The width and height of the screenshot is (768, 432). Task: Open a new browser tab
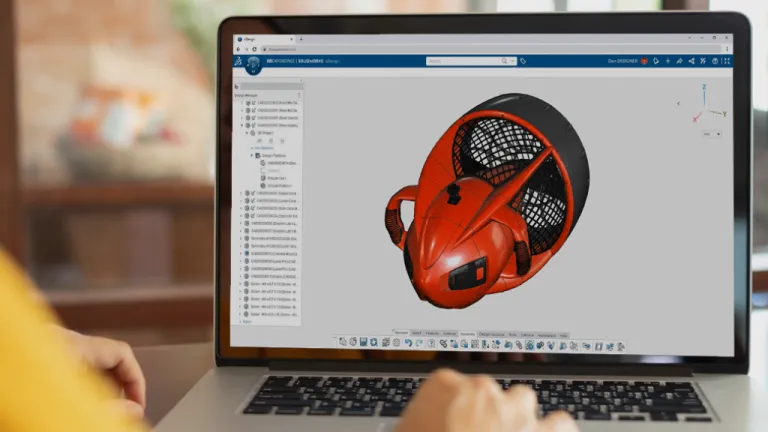tap(301, 39)
